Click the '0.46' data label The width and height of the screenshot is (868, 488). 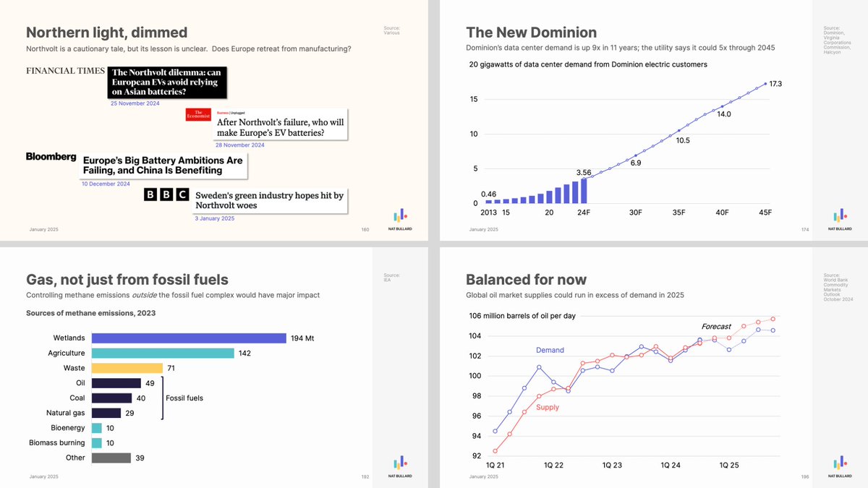pos(488,194)
